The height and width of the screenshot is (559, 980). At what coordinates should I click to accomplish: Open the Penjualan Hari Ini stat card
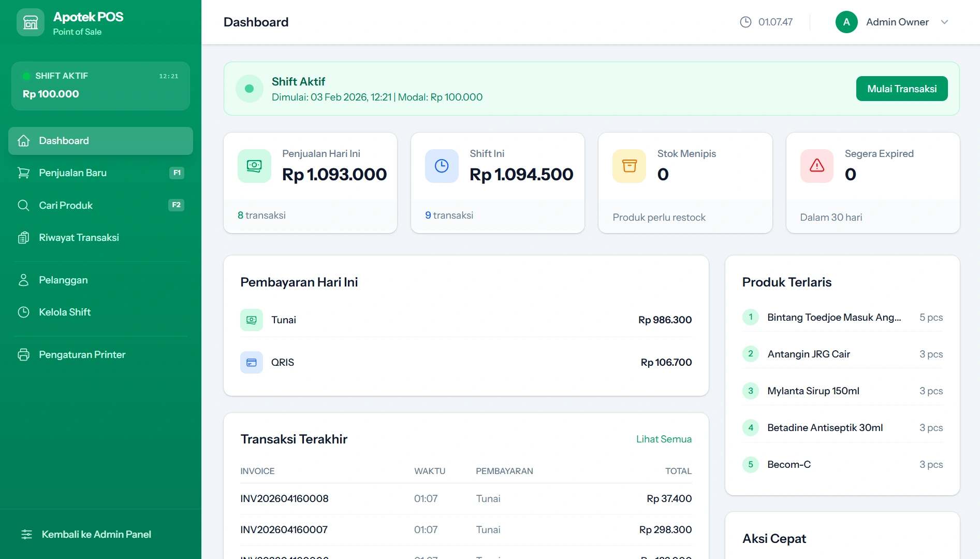tap(310, 183)
